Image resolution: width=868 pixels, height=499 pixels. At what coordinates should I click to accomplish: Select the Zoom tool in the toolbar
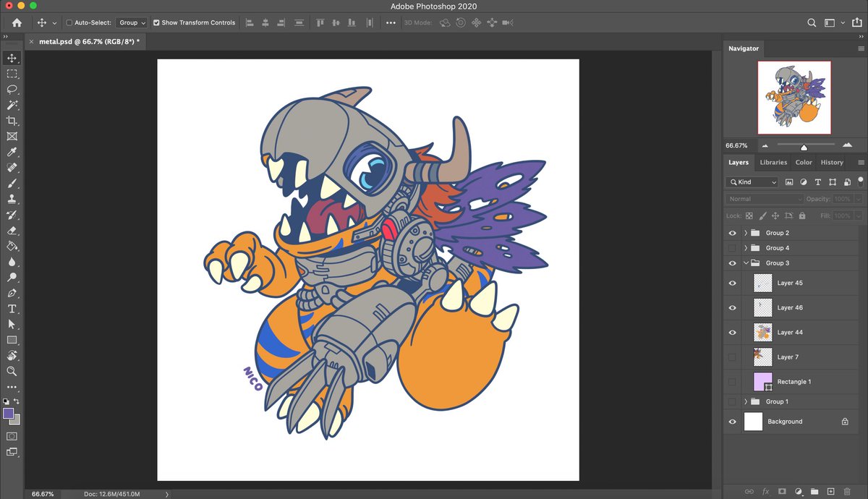[12, 371]
